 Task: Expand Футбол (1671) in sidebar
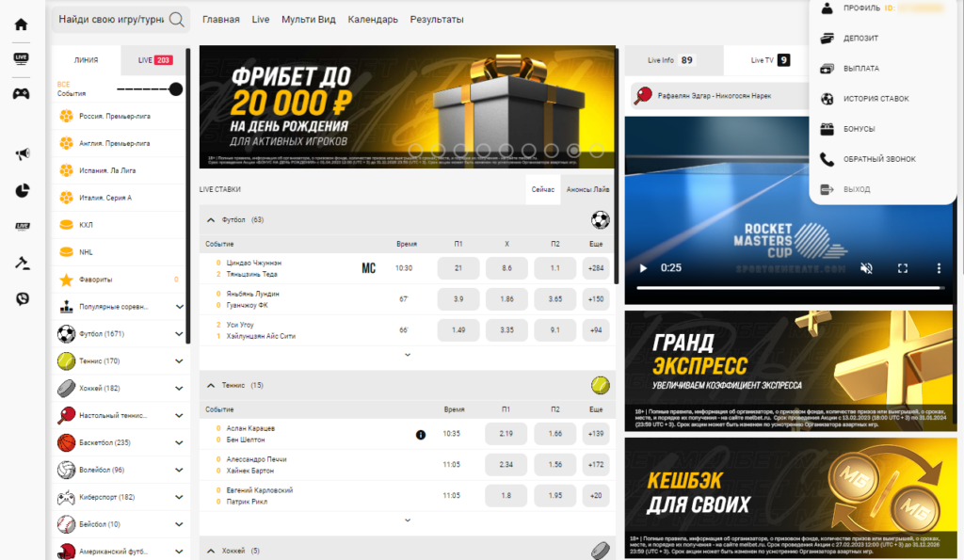pyautogui.click(x=179, y=334)
